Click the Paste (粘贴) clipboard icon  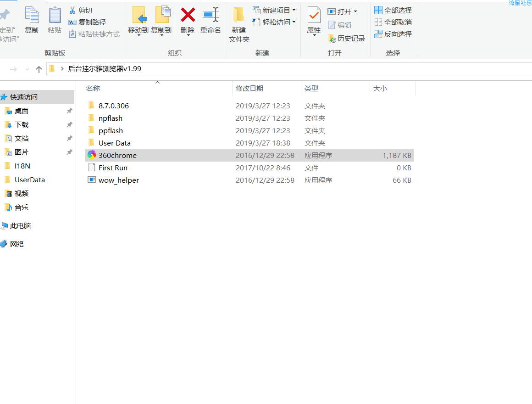point(55,16)
